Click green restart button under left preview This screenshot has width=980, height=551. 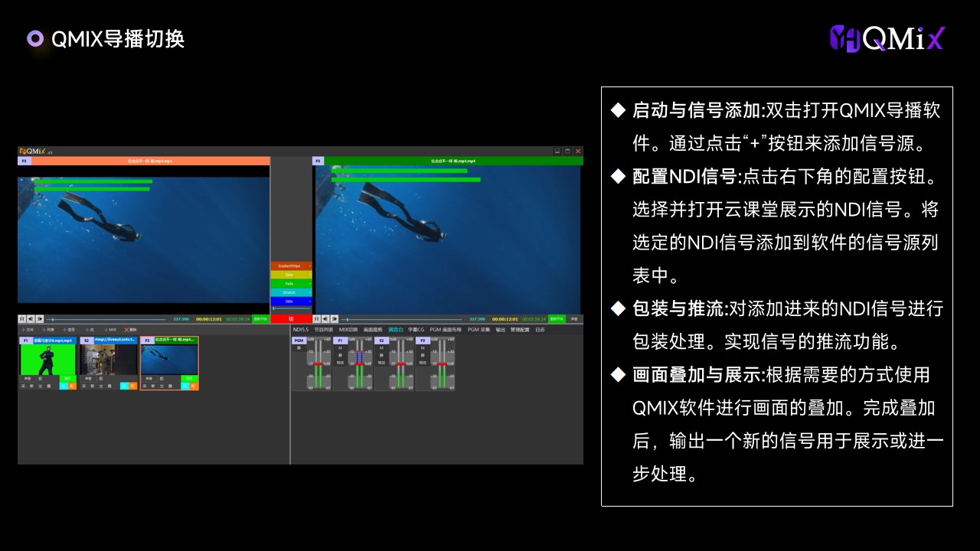pyautogui.click(x=261, y=319)
